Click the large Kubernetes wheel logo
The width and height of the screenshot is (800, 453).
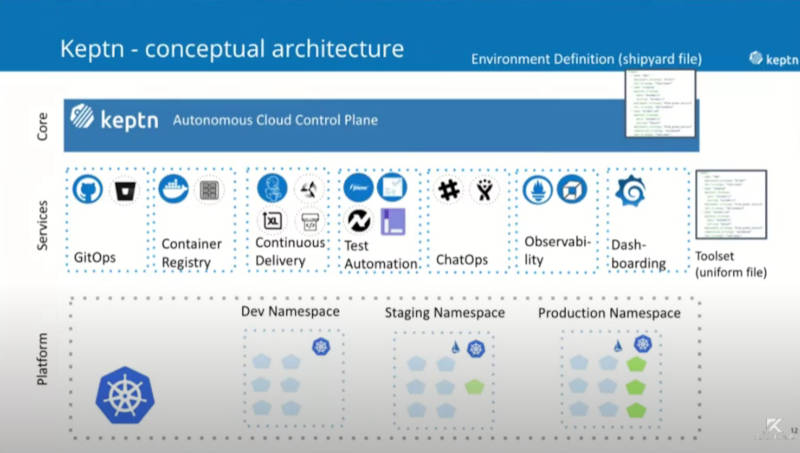(125, 395)
